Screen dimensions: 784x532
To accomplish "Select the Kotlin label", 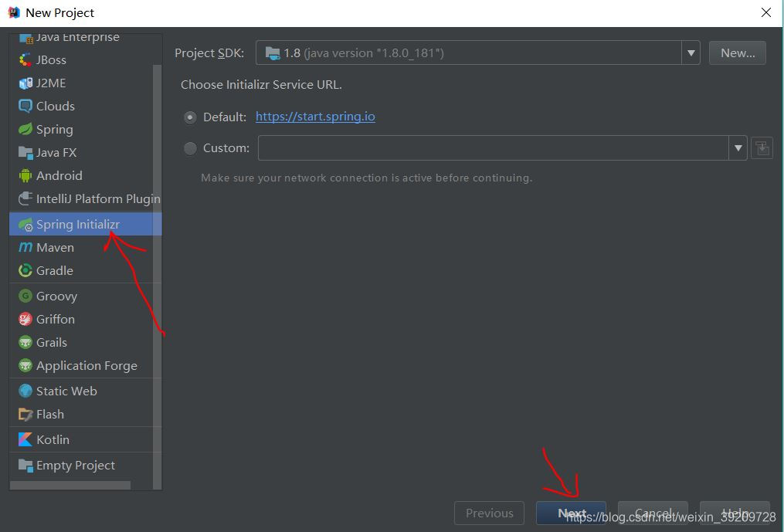I will click(53, 439).
